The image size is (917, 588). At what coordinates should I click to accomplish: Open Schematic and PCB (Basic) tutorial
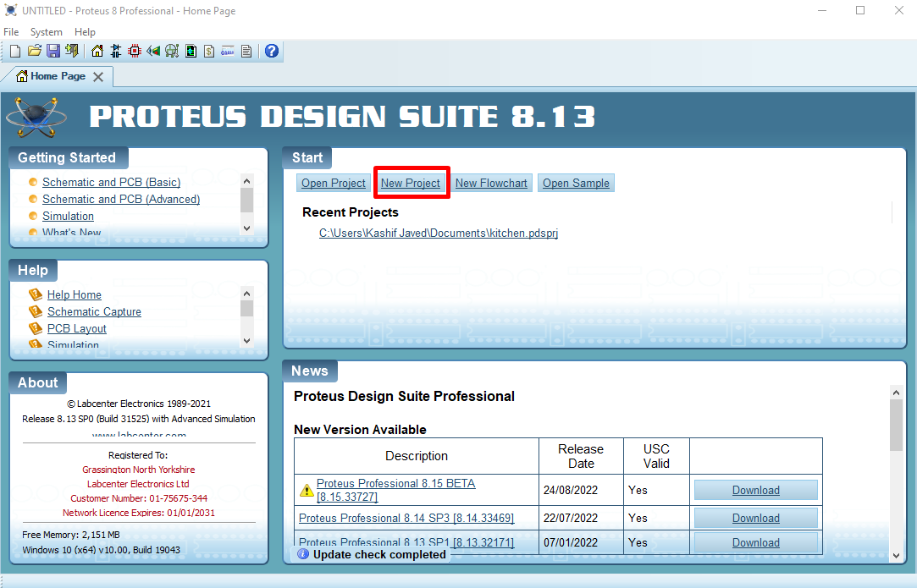(111, 183)
